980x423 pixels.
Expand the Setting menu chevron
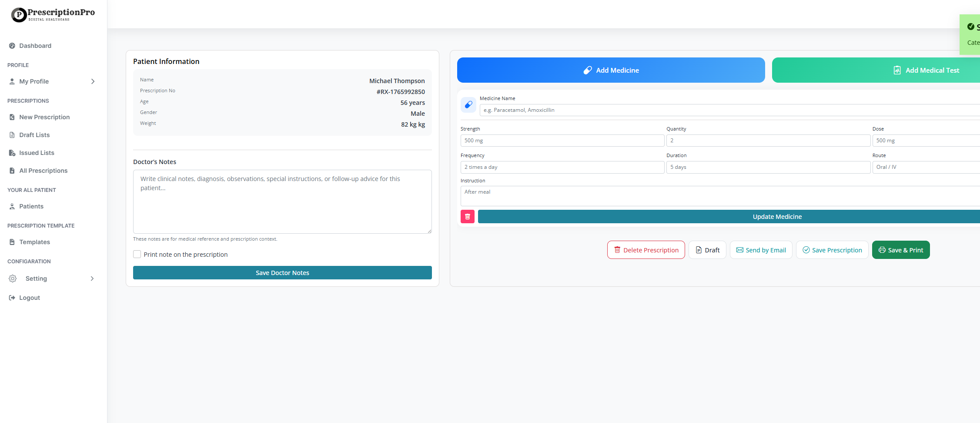[92, 279]
